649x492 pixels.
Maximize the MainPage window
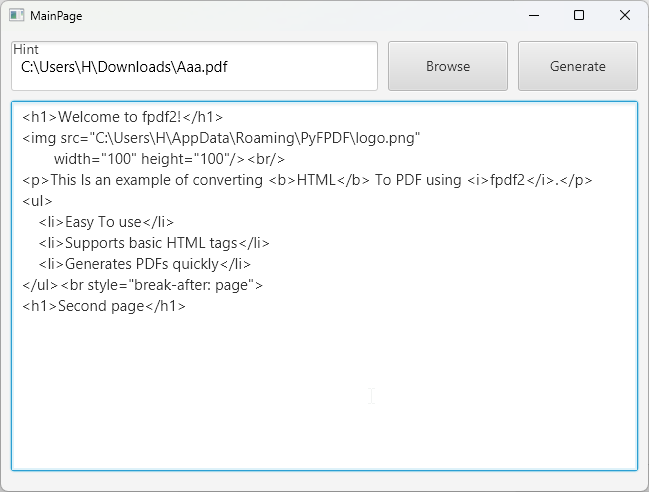(x=579, y=16)
